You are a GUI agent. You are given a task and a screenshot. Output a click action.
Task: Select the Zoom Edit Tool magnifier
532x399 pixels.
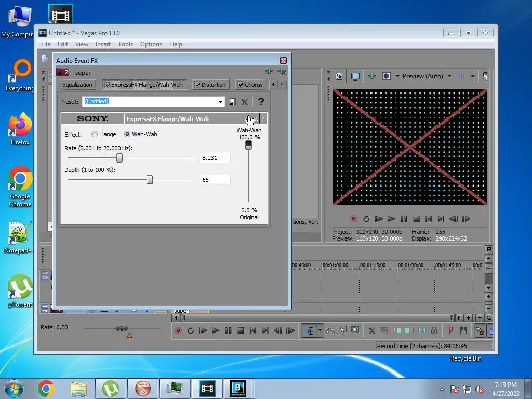coord(355,330)
